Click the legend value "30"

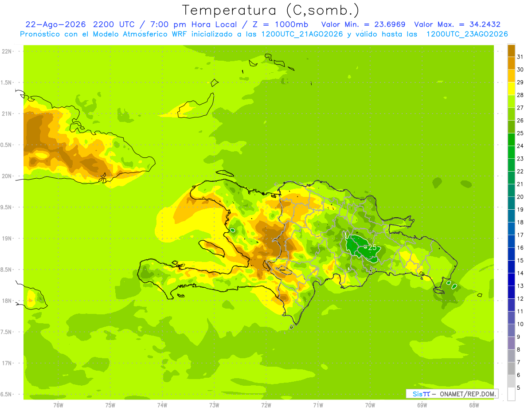coord(520,70)
